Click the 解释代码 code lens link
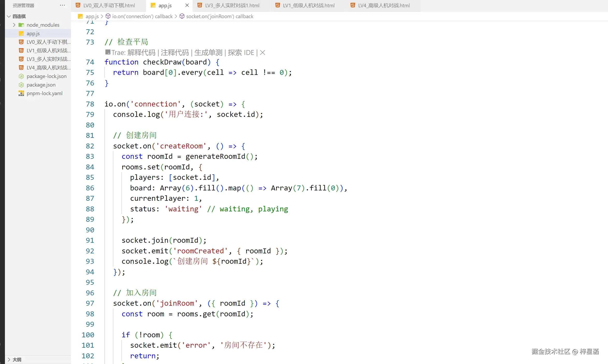This screenshot has height=364, width=608. pos(141,53)
